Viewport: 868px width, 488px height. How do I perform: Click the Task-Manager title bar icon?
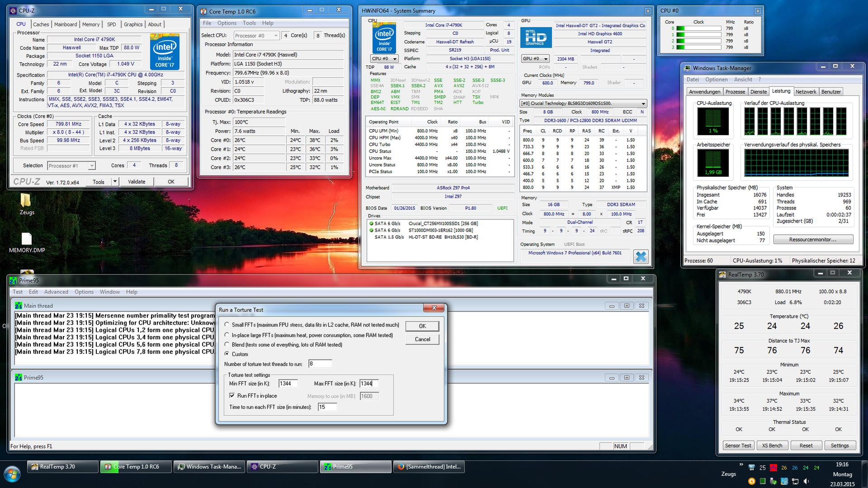[688, 68]
